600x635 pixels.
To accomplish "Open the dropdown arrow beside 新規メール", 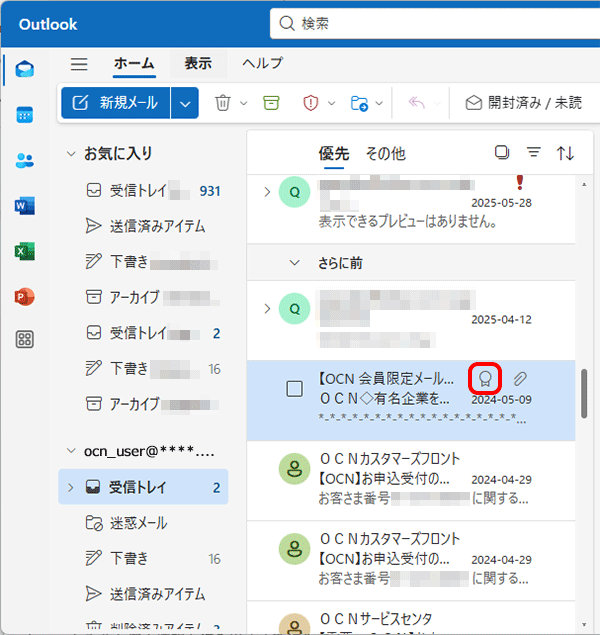I will 184,102.
